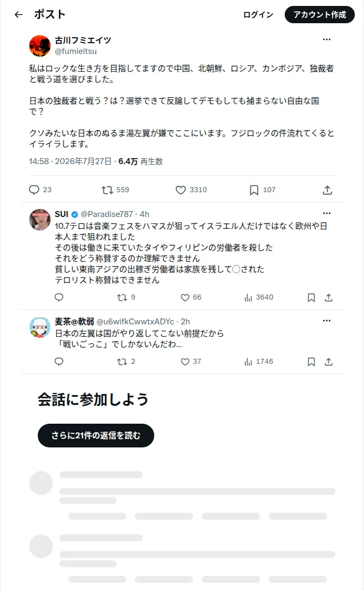Share the main post via upload icon
Screen dimensions: 364x591
[x=327, y=190]
